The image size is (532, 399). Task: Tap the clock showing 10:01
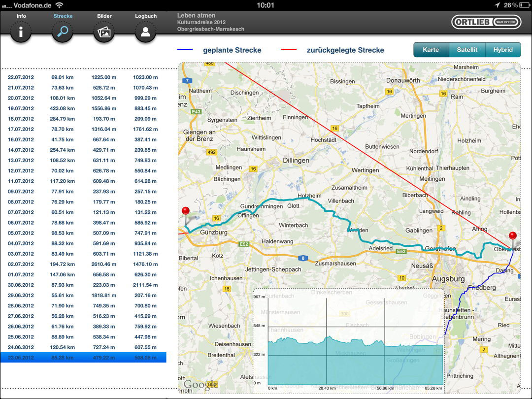(266, 5)
